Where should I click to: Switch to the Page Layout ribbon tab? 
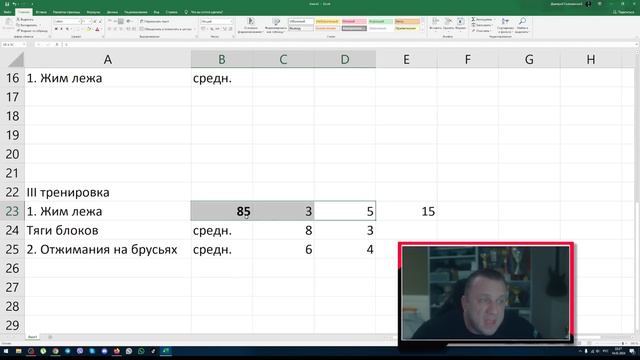(67, 12)
